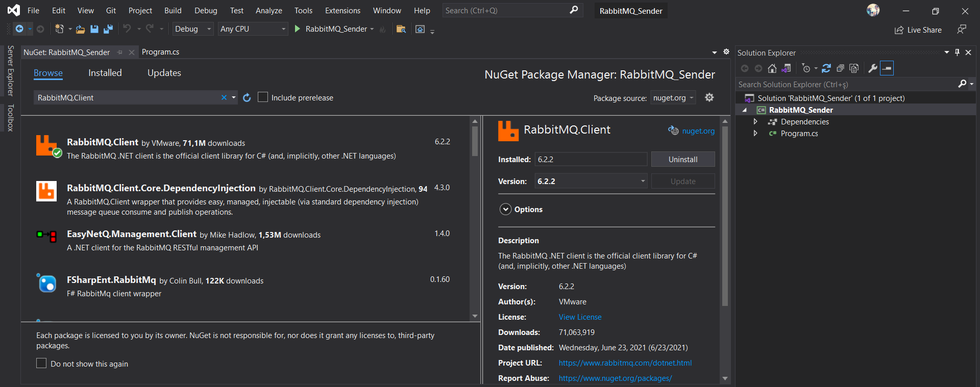Open Properties wrench icon in Solution Explorer
This screenshot has height=387, width=980.
[873, 68]
